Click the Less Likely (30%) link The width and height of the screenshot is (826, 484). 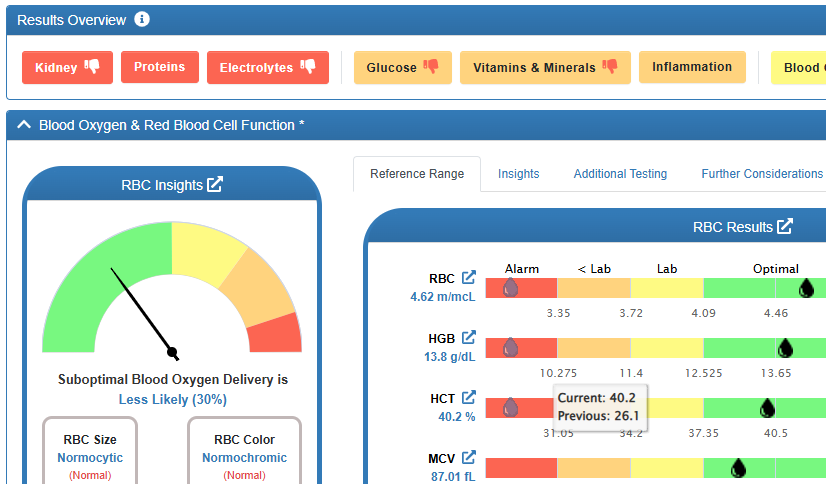click(173, 400)
